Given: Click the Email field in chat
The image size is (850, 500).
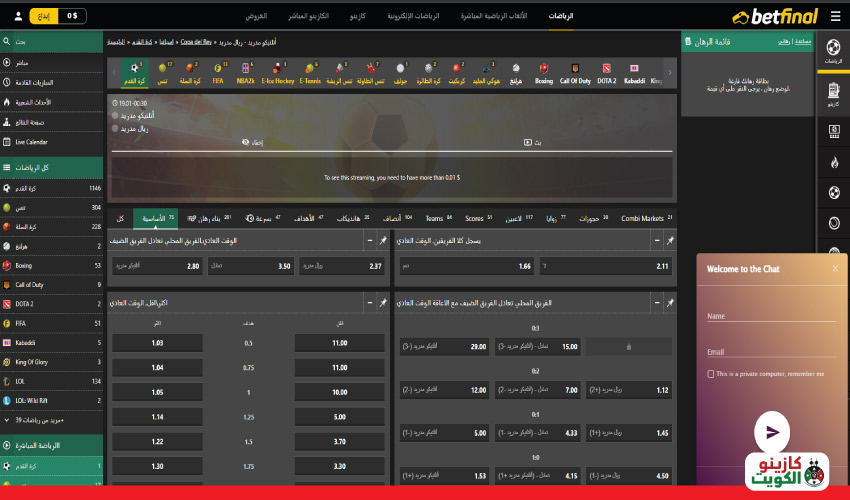Looking at the screenshot, I should click(x=771, y=351).
